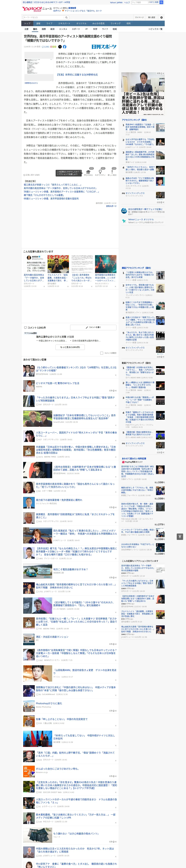The width and height of the screenshot is (186, 868).
Task: Open the 有料 tab
Action: 128,24
